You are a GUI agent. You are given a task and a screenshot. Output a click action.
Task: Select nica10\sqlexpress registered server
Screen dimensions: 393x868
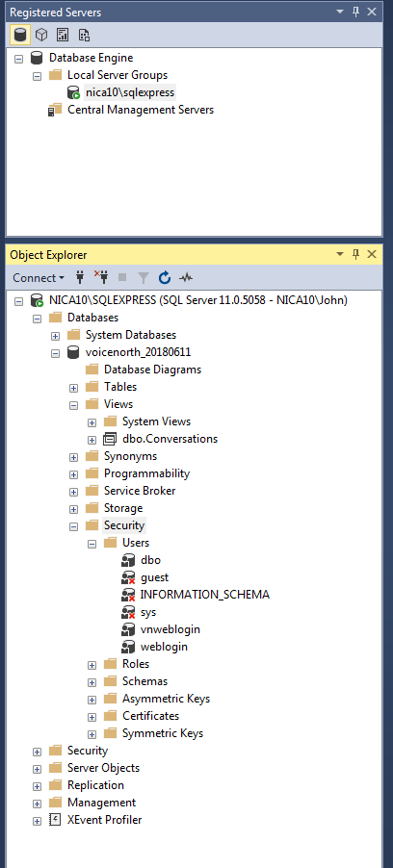tap(130, 91)
